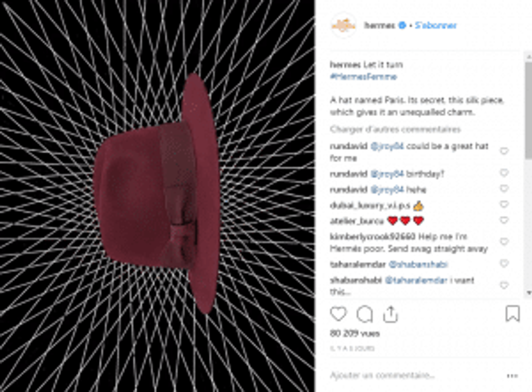Like rundavid's 'birthday' comment
The width and height of the screenshot is (532, 392).
504,173
